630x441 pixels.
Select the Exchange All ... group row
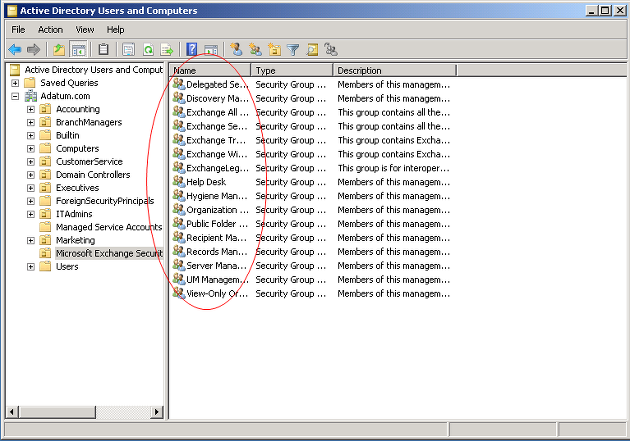tap(311, 112)
